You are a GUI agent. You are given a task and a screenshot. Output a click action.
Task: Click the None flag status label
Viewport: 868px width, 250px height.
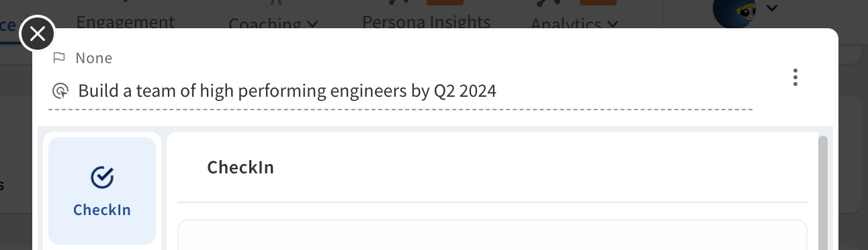point(94,58)
